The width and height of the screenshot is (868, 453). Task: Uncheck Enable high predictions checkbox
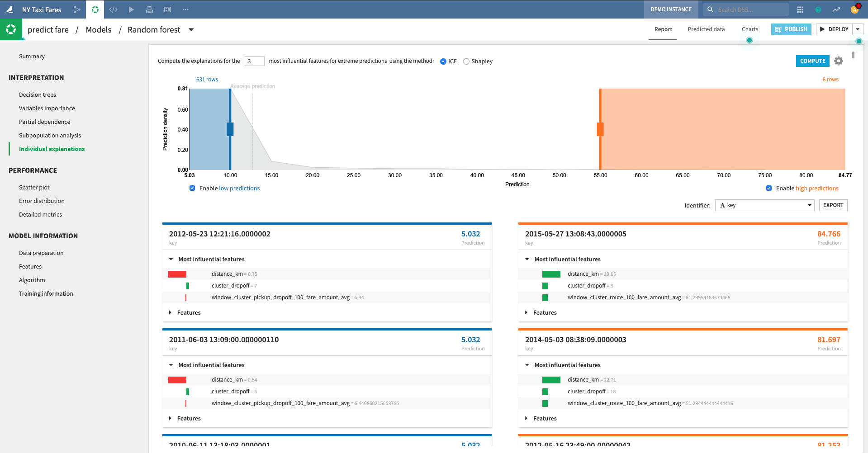pyautogui.click(x=769, y=188)
